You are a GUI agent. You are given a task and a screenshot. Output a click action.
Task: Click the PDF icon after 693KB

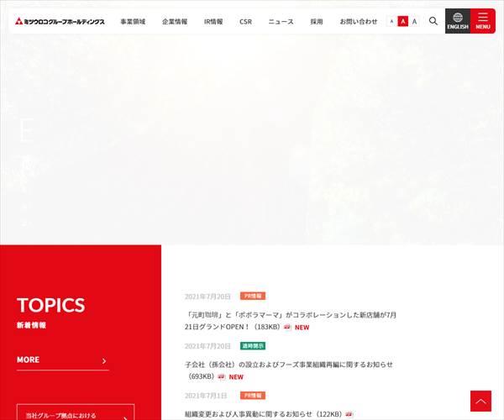[x=222, y=376]
